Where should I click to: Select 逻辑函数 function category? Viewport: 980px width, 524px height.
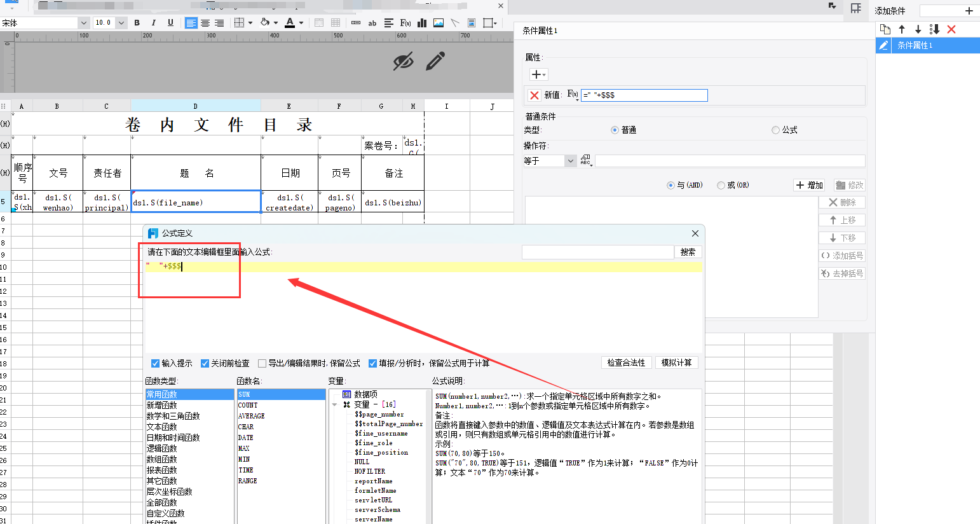coord(190,449)
